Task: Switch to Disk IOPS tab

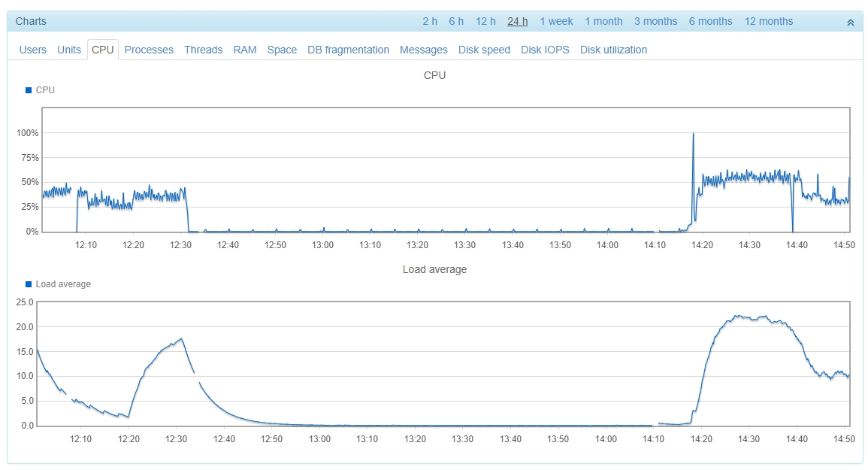Action: pos(545,50)
